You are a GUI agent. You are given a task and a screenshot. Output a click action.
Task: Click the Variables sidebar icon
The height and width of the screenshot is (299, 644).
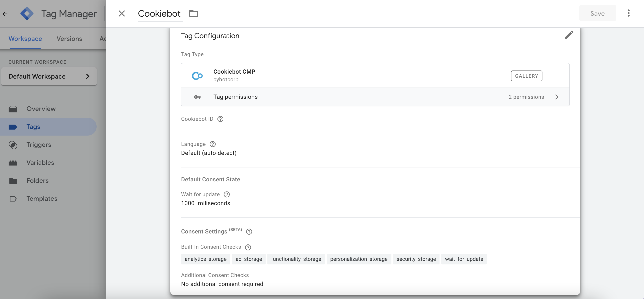pos(13,163)
